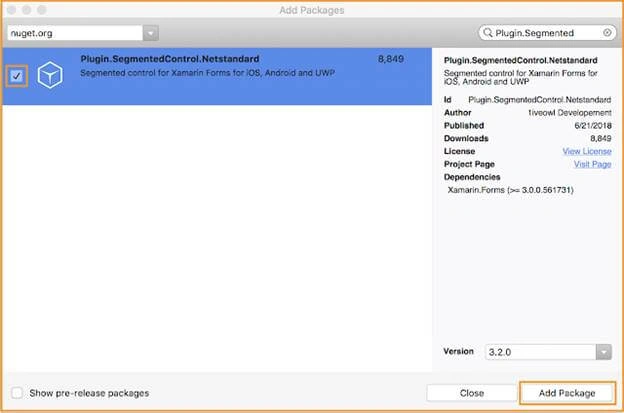This screenshot has height=413, width=624.
Task: Focus the Plugin.Segmented search field
Action: (x=547, y=33)
